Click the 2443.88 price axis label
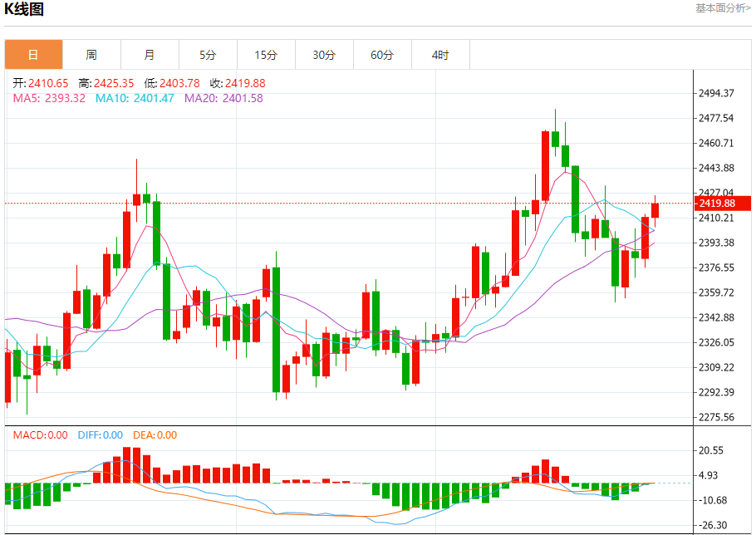This screenshot has width=756, height=535. pyautogui.click(x=716, y=168)
